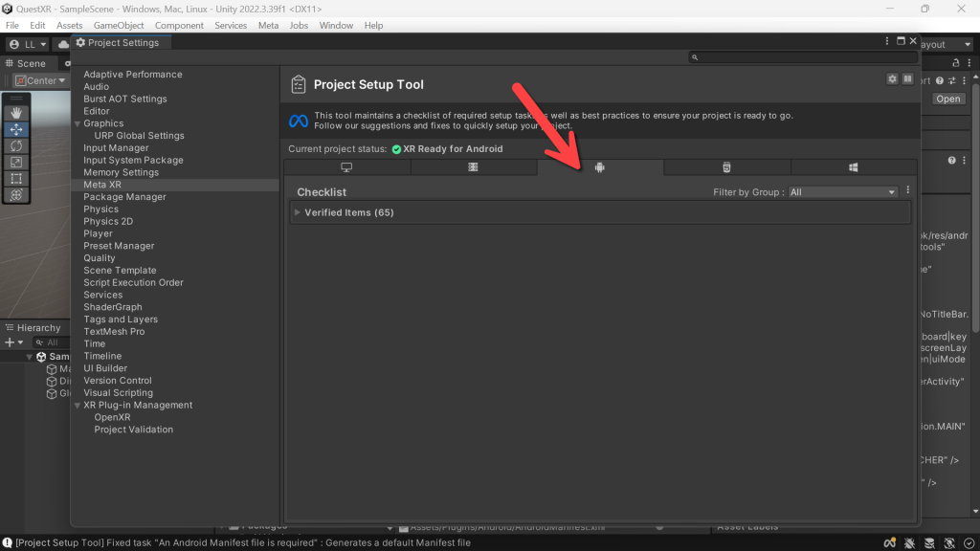Image resolution: width=980 pixels, height=551 pixels.
Task: Open the GameObject menu
Action: pos(119,26)
